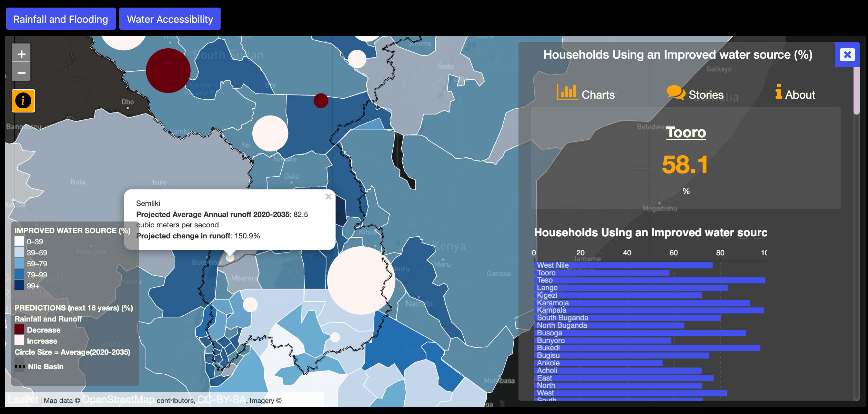
Task: Click the Busoga bar in chart
Action: (x=640, y=333)
